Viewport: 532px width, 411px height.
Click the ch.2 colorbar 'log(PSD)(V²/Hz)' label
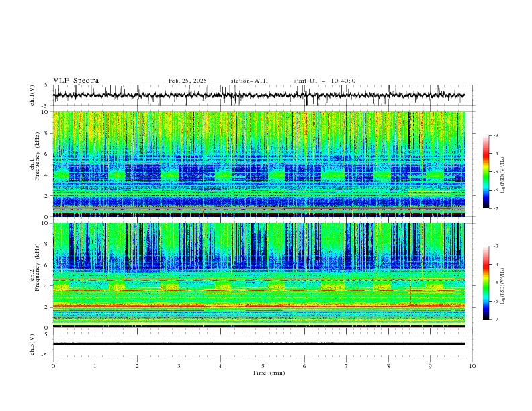pyautogui.click(x=503, y=286)
